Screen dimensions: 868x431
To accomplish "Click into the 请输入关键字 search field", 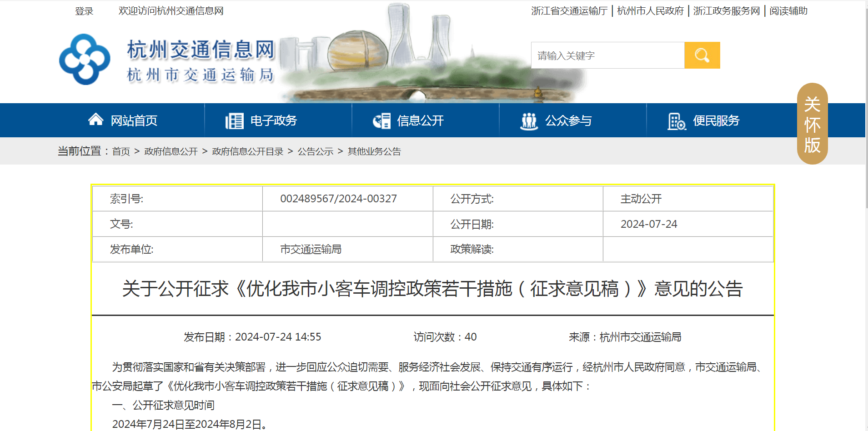I will [607, 55].
